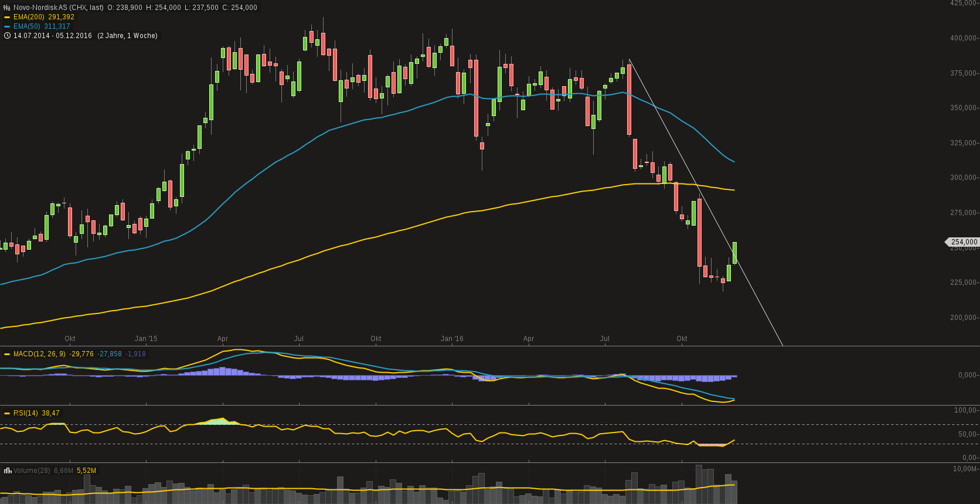Open the RSI(14) indicator label
Screen dimensions: 980x504
(26, 413)
